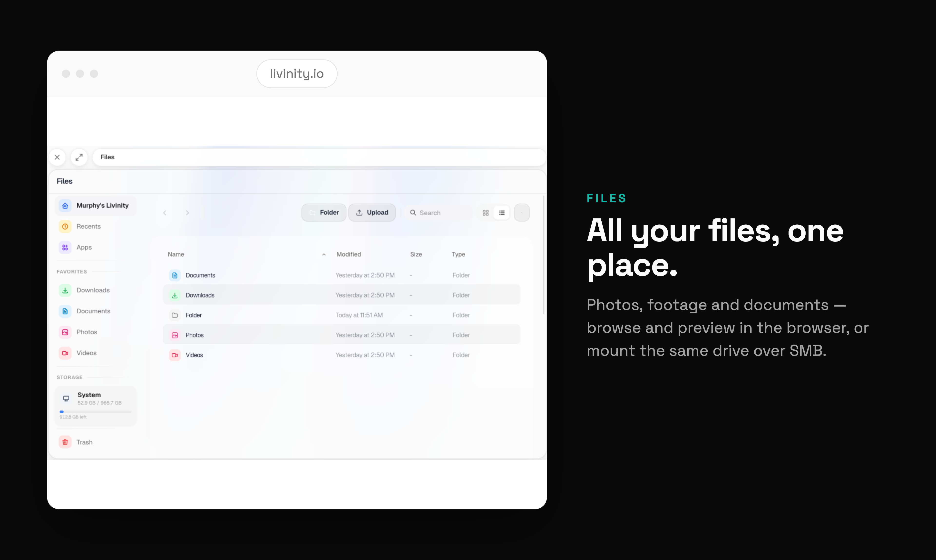This screenshot has height=560, width=936.
Task: Select the System storage drive
Action: tap(96, 406)
